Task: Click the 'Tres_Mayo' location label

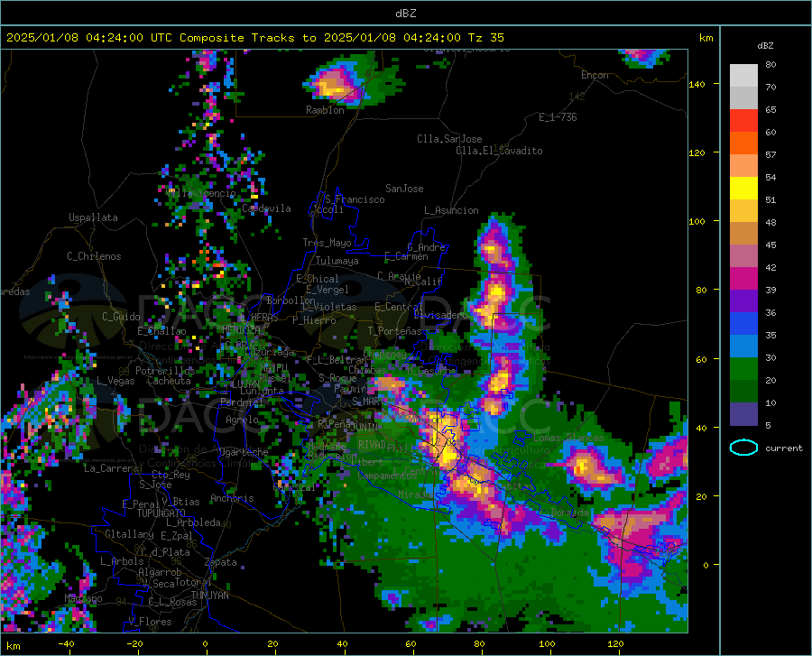Action: pyautogui.click(x=327, y=243)
